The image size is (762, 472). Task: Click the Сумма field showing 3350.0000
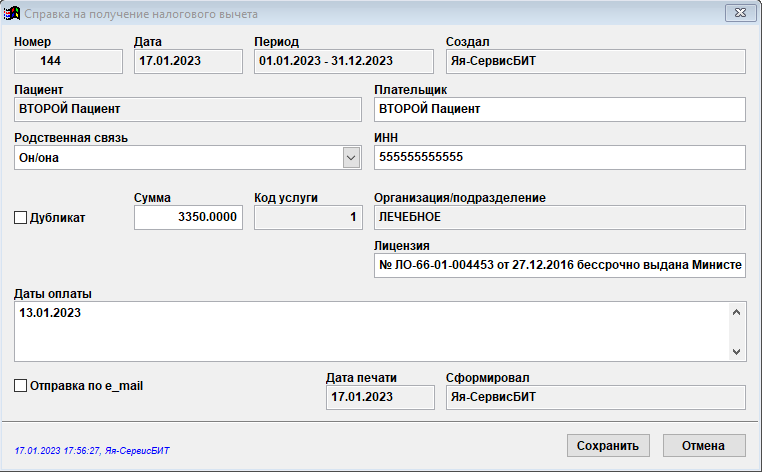(188, 217)
